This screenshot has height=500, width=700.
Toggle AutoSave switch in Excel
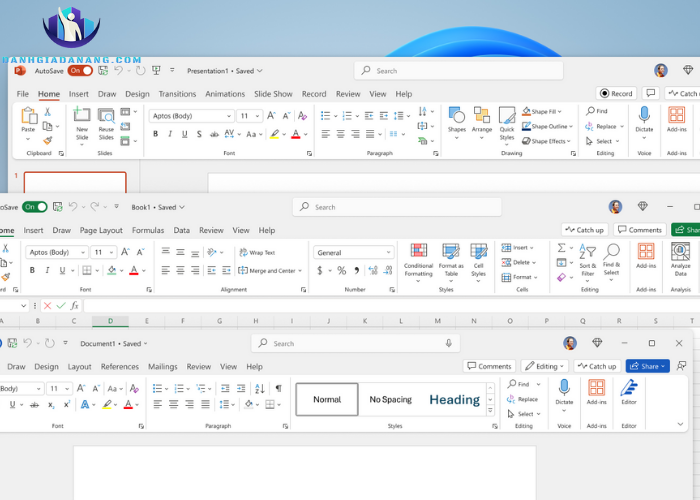tap(34, 207)
